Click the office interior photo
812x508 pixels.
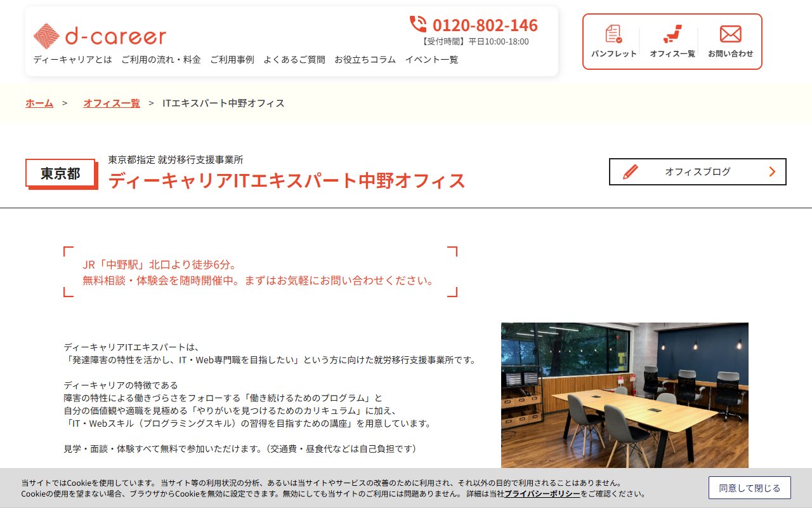pyautogui.click(x=625, y=395)
